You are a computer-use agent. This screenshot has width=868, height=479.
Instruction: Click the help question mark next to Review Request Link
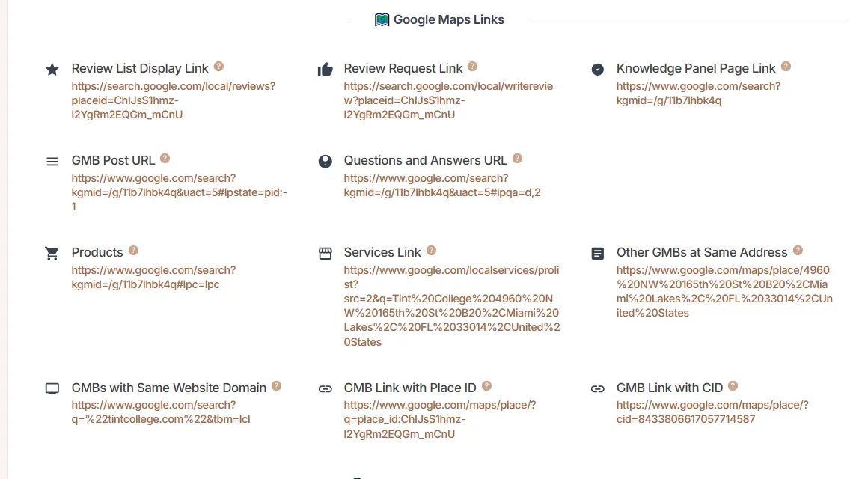pyautogui.click(x=472, y=67)
